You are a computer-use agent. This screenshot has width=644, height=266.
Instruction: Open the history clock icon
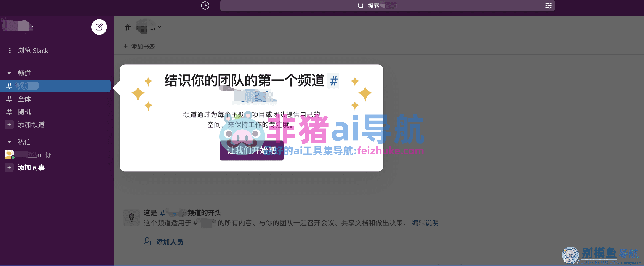pos(205,5)
